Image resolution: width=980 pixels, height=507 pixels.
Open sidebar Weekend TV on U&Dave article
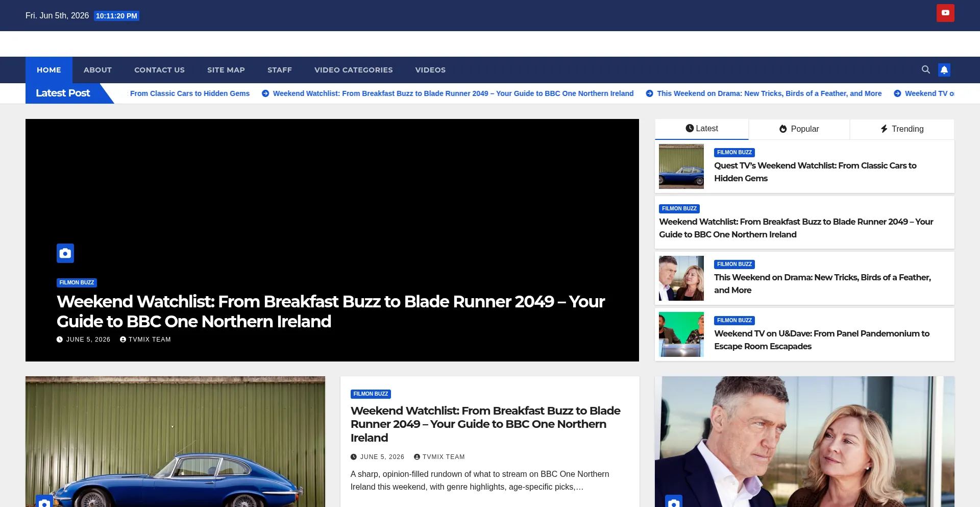pos(822,340)
